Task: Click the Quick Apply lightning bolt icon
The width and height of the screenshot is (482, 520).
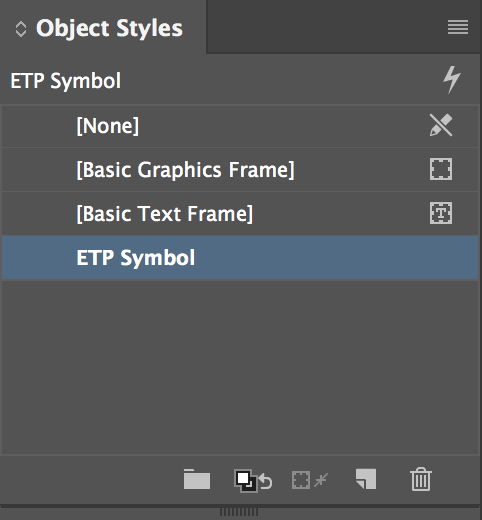Action: tap(452, 80)
